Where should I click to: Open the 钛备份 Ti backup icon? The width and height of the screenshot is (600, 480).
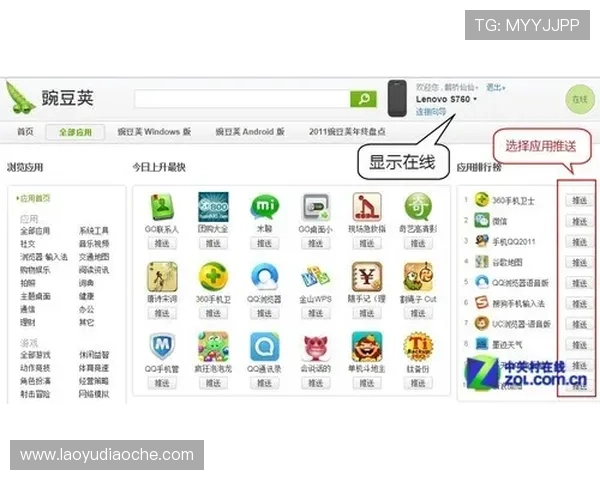[418, 347]
